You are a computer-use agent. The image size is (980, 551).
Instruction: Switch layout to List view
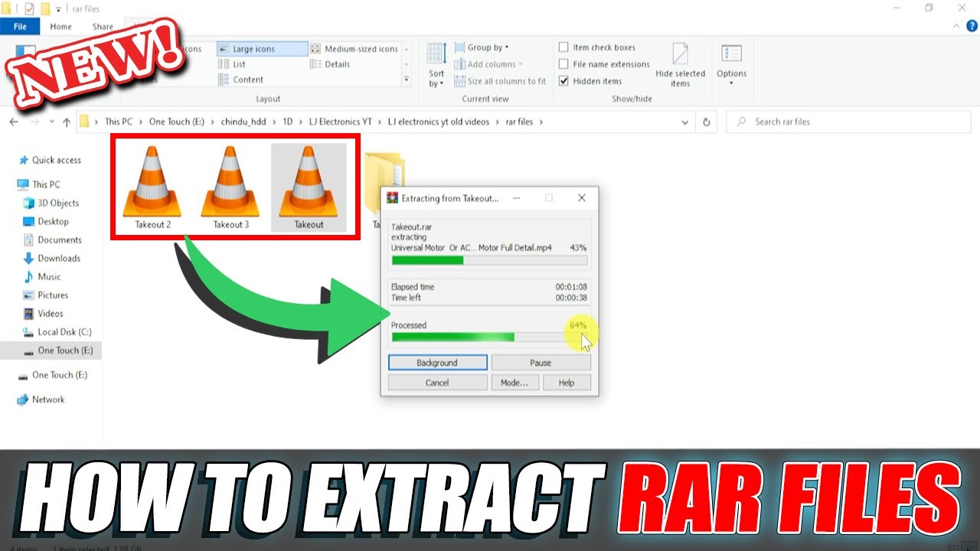tap(232, 64)
